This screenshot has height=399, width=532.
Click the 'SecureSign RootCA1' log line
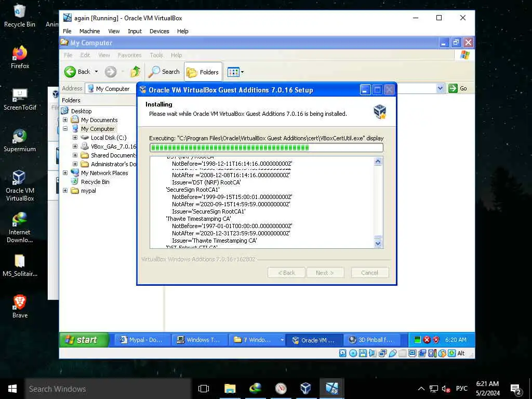(x=193, y=189)
